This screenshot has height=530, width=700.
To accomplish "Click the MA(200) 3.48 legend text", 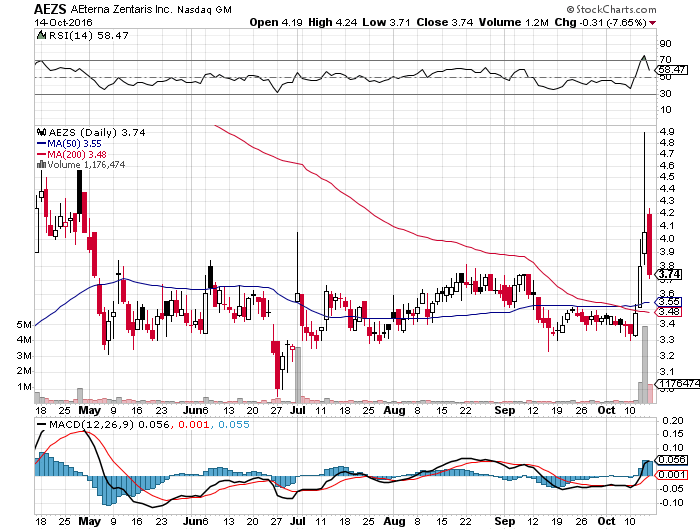I will [x=77, y=154].
